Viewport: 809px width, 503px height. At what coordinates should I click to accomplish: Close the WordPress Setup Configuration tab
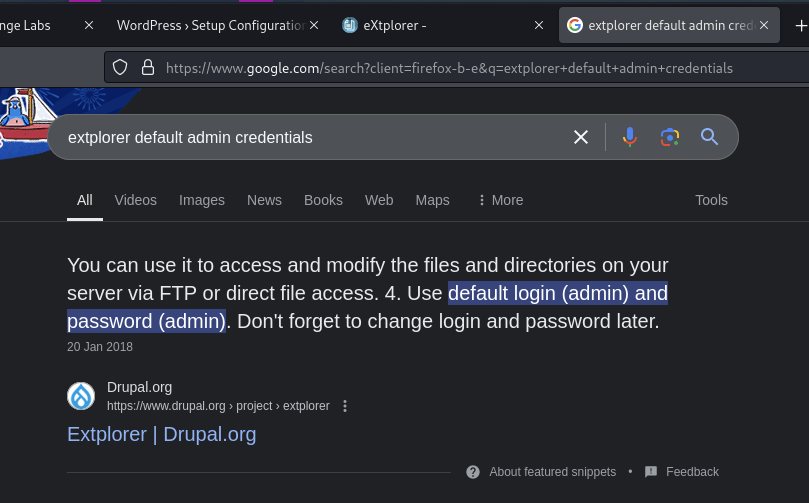click(314, 25)
